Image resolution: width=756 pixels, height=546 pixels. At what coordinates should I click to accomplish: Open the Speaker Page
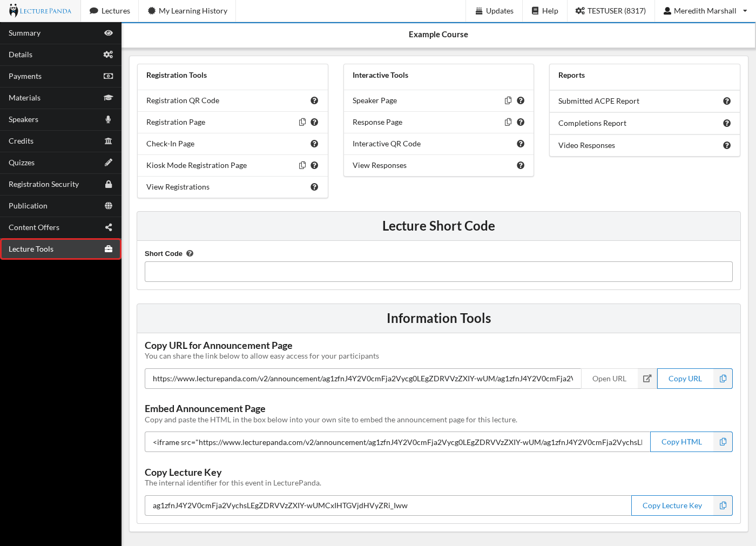tap(375, 100)
